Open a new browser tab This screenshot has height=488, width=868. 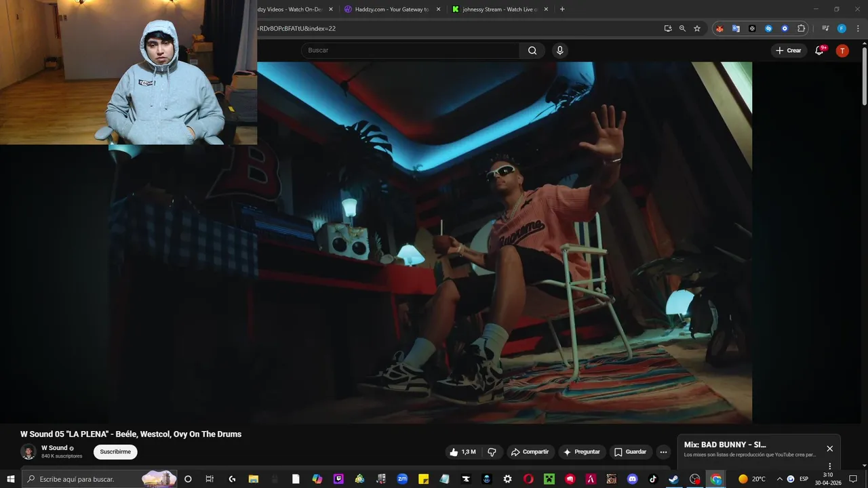click(x=562, y=9)
